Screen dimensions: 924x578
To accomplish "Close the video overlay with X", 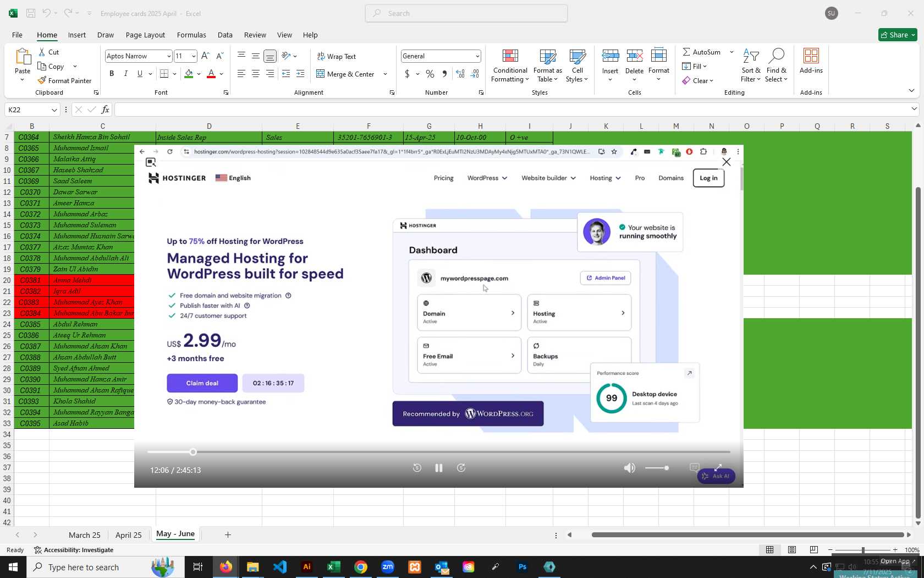I will 727,162.
